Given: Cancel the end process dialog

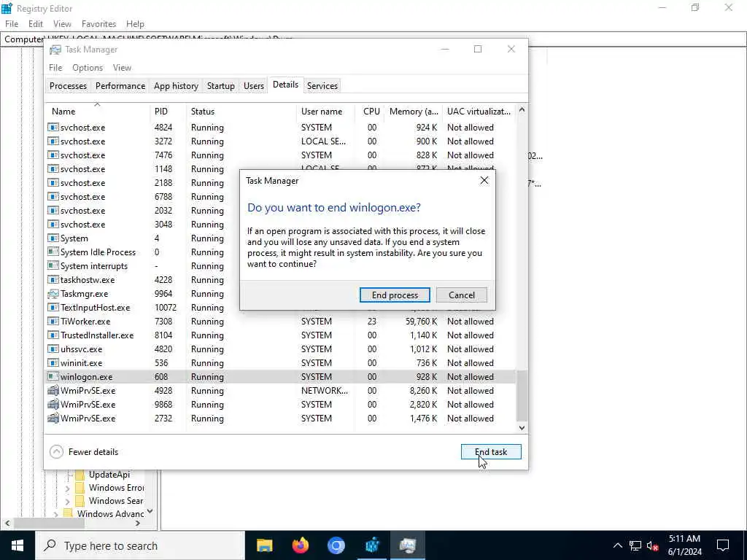Looking at the screenshot, I should [461, 295].
